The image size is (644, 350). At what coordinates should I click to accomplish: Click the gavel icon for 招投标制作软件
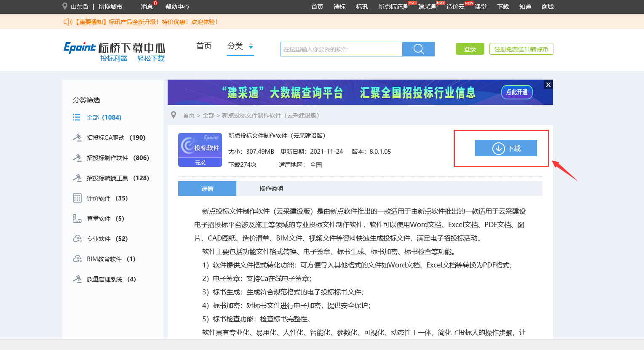pos(77,158)
